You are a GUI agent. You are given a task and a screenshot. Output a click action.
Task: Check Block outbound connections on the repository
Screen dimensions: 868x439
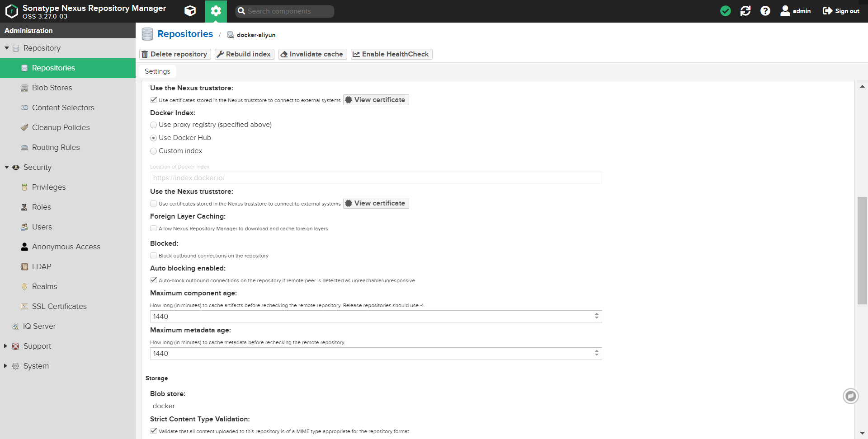point(153,255)
